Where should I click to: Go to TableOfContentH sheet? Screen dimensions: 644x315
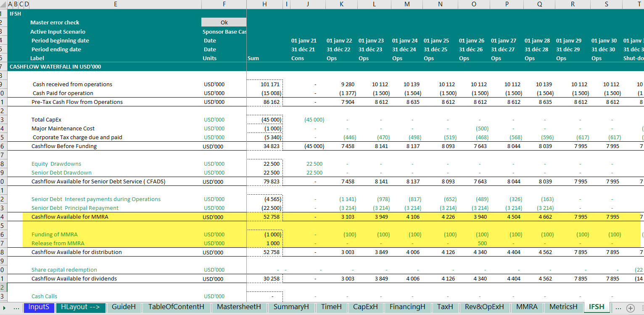point(176,307)
